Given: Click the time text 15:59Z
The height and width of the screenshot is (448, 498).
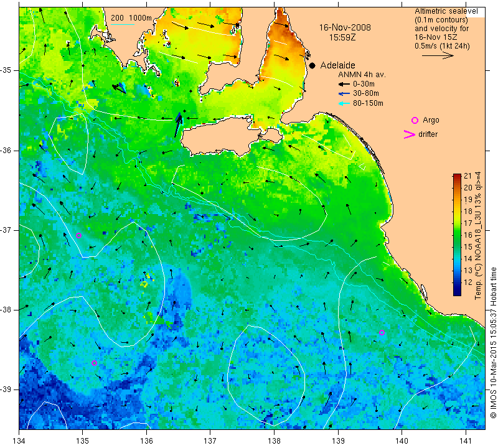Looking at the screenshot, I should point(342,37).
